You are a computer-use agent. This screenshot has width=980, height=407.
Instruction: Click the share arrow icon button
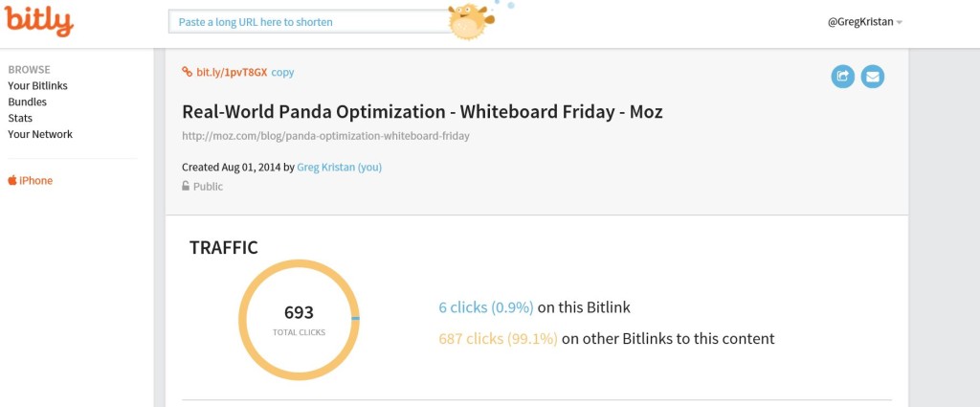pyautogui.click(x=842, y=77)
